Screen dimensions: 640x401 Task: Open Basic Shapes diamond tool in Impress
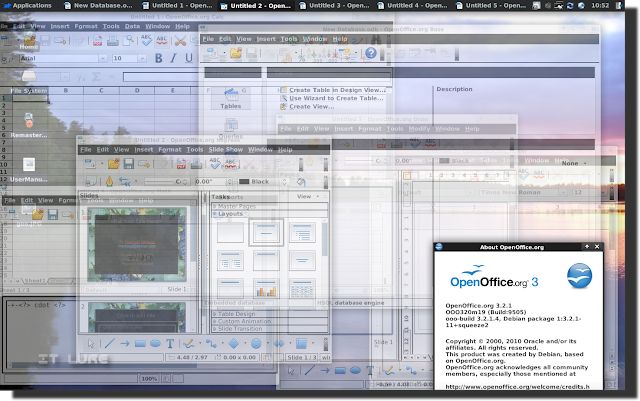pos(233,344)
